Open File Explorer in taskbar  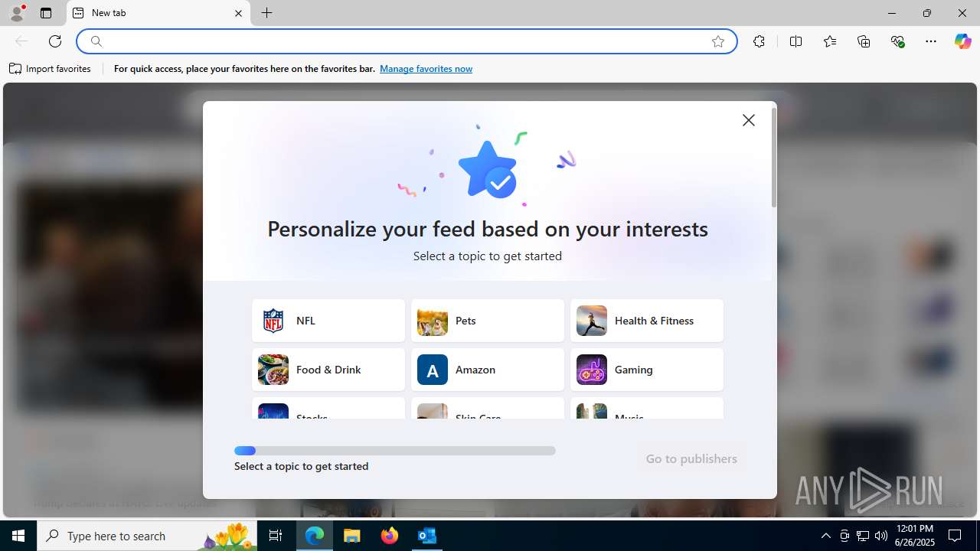coord(352,536)
